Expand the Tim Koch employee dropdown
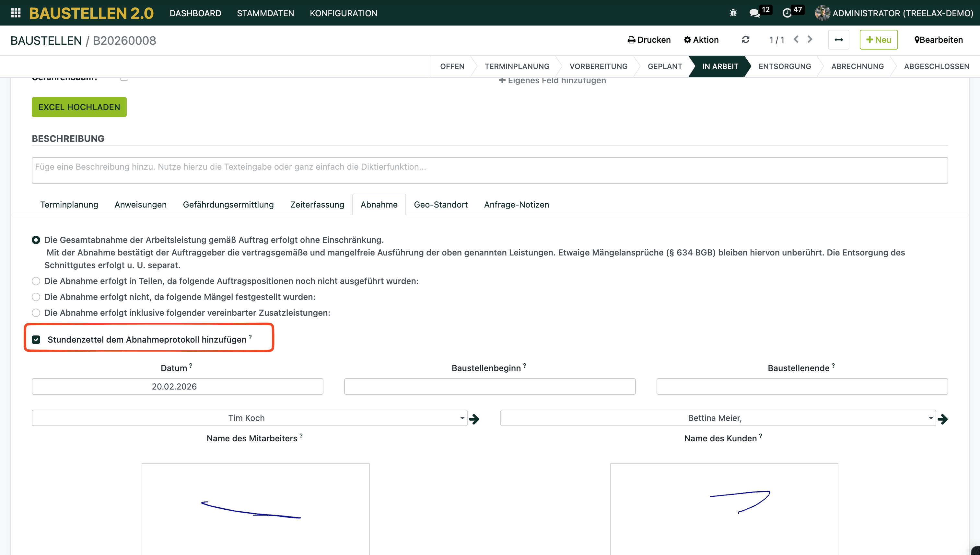This screenshot has height=555, width=980. click(462, 418)
